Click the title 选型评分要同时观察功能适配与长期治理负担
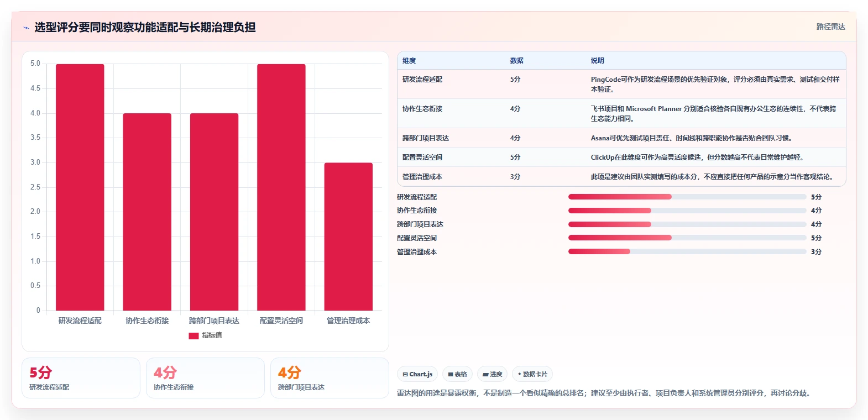Screen dimensions: 868x420 coord(145,27)
